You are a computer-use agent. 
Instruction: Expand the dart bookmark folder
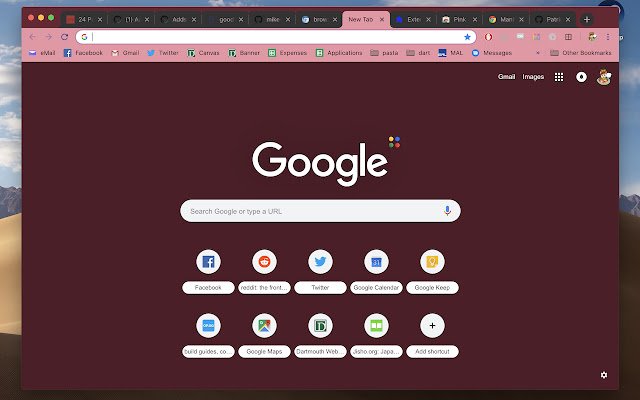tap(418, 53)
